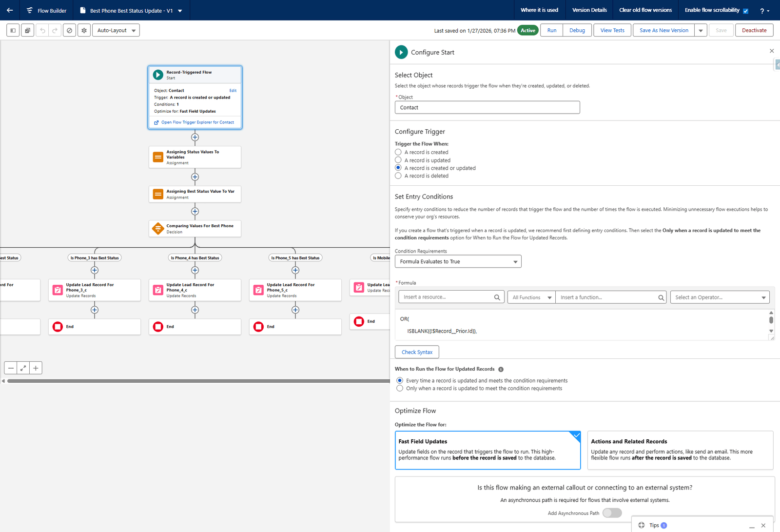Viewport: 780px width, 532px height.
Task: Choose Only when a record is updated to meet
Action: (x=400, y=388)
